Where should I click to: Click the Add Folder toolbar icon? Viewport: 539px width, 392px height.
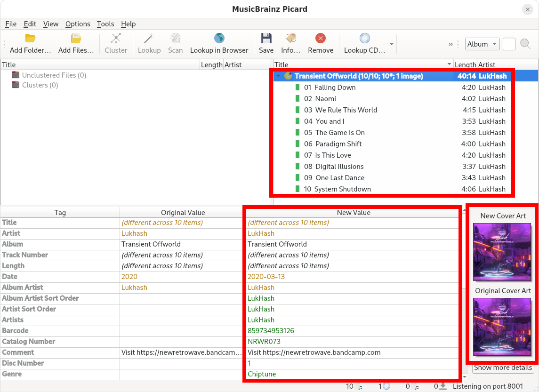[30, 39]
